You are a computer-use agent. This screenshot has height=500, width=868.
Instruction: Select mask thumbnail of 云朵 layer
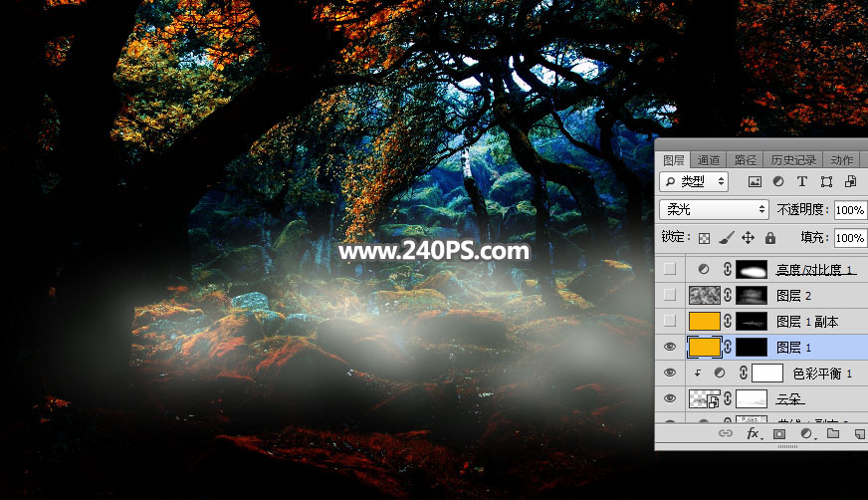coord(752,399)
